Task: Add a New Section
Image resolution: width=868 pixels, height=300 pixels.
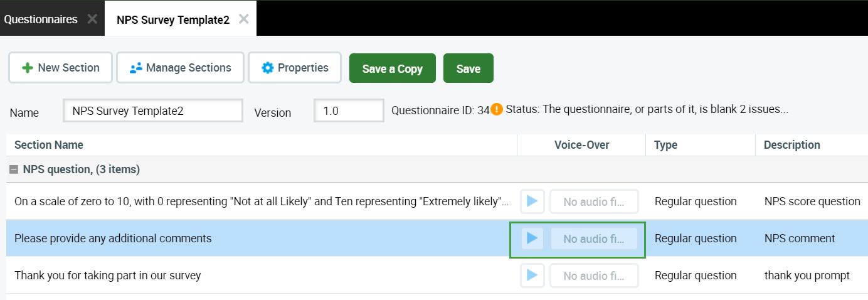Action: (x=60, y=68)
